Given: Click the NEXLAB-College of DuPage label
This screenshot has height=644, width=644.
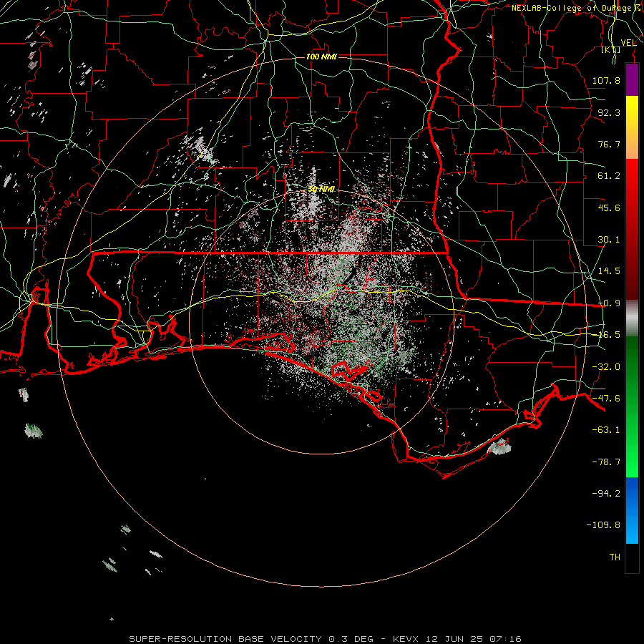Looking at the screenshot, I should (x=577, y=8).
